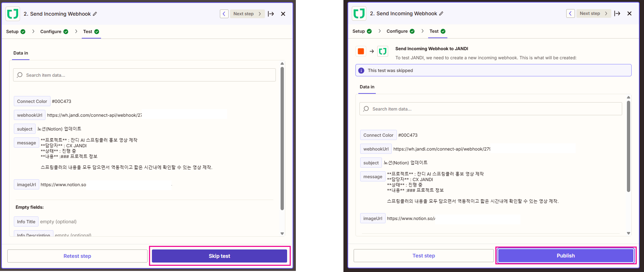Screen dimensions: 644x272
Task: Click the orange trigger app icon in right panel
Action: pyautogui.click(x=361, y=51)
